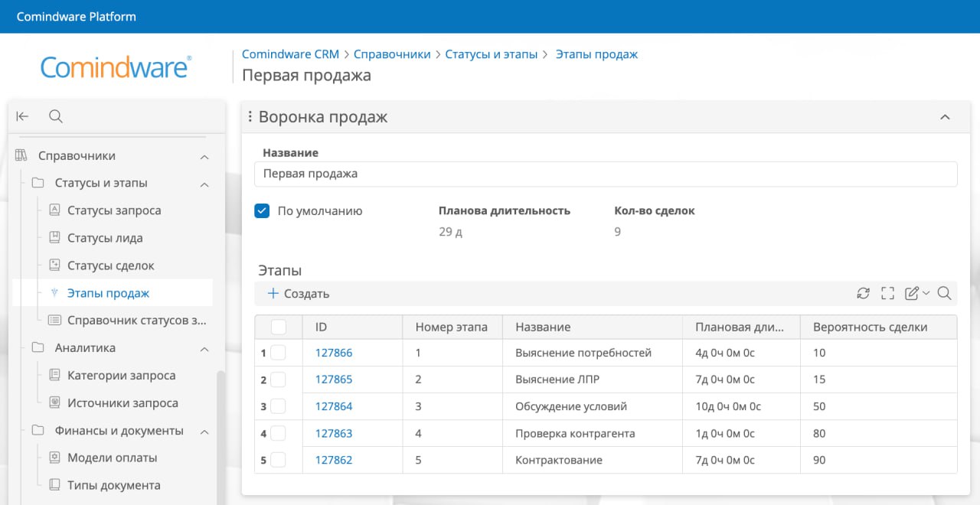Check the row 1 checkbox for 127866
This screenshot has width=980, height=505.
coord(278,353)
